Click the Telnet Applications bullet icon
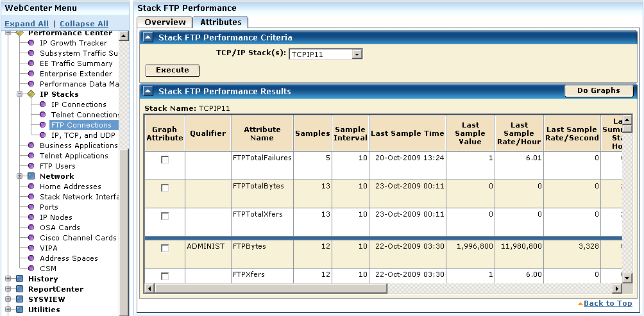644x316 pixels. tap(31, 156)
